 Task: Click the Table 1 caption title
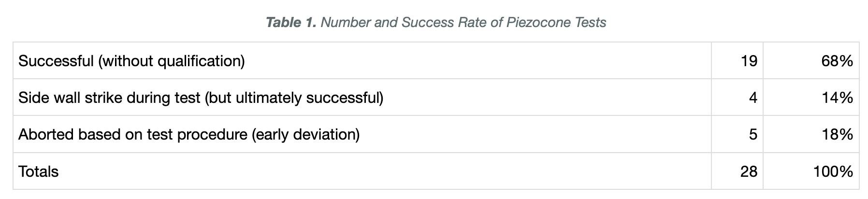tap(435, 23)
